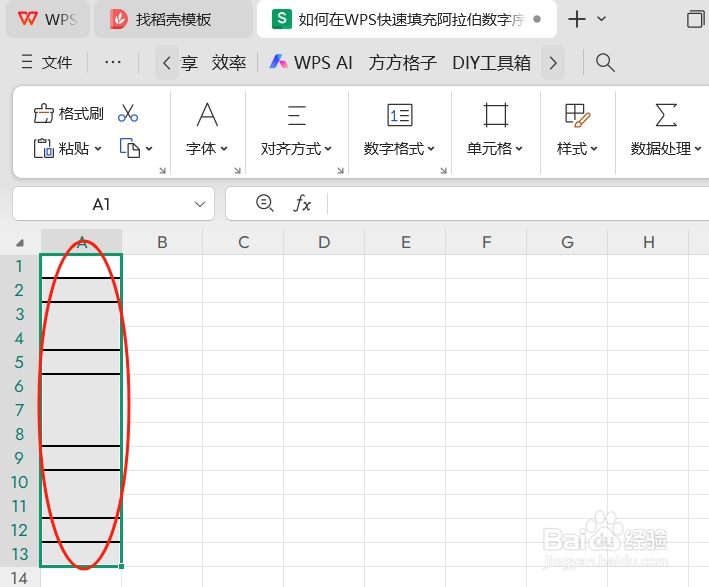Open the 字体 font group
The image size is (709, 587).
point(207,129)
